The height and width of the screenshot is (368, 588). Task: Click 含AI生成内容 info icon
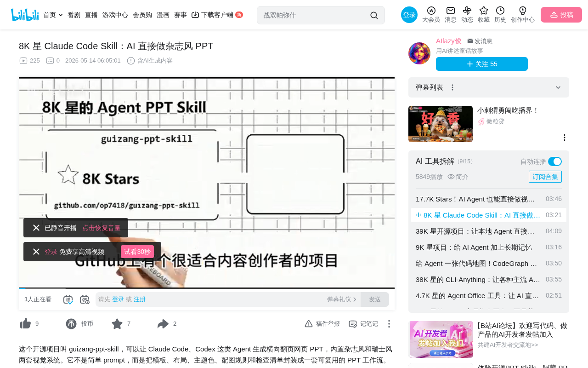(x=131, y=61)
